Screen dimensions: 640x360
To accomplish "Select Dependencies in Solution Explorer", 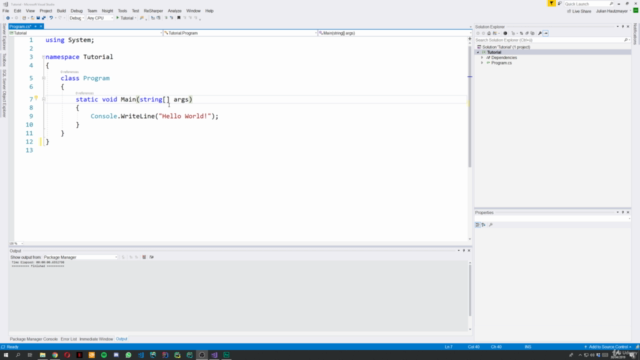I will tap(504, 58).
